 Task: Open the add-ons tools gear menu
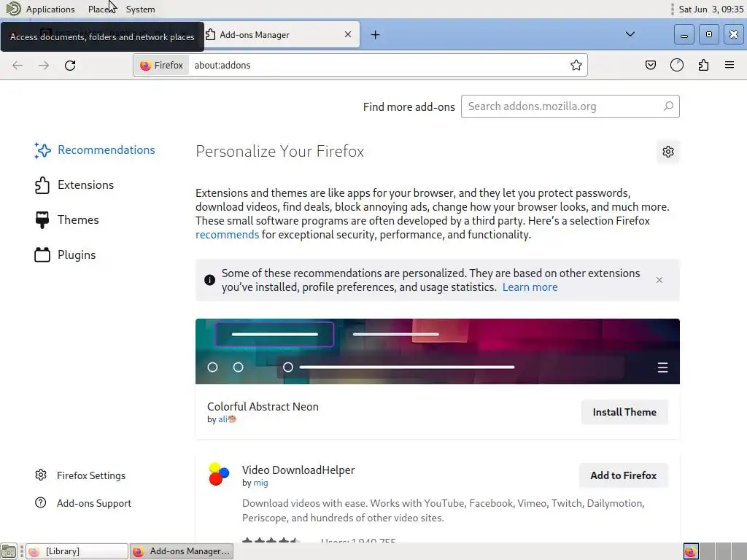point(668,152)
